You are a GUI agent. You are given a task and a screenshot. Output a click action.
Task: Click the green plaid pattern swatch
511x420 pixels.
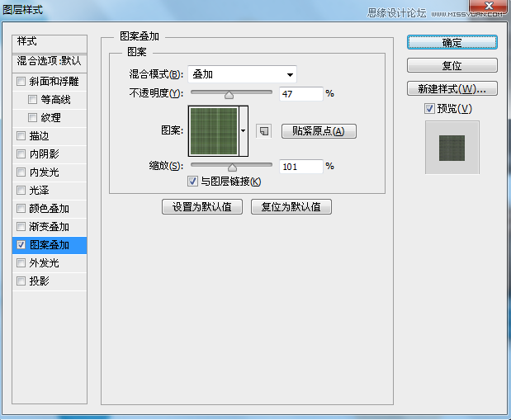214,131
